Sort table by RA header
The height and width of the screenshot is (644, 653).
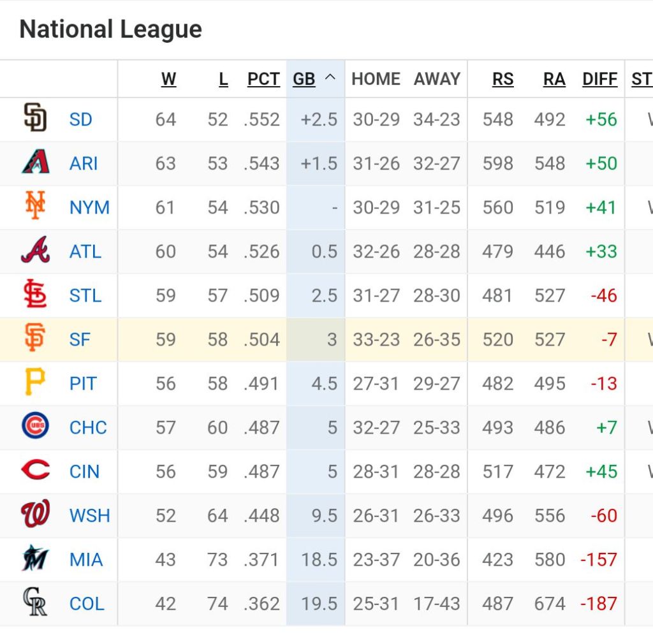(554, 79)
